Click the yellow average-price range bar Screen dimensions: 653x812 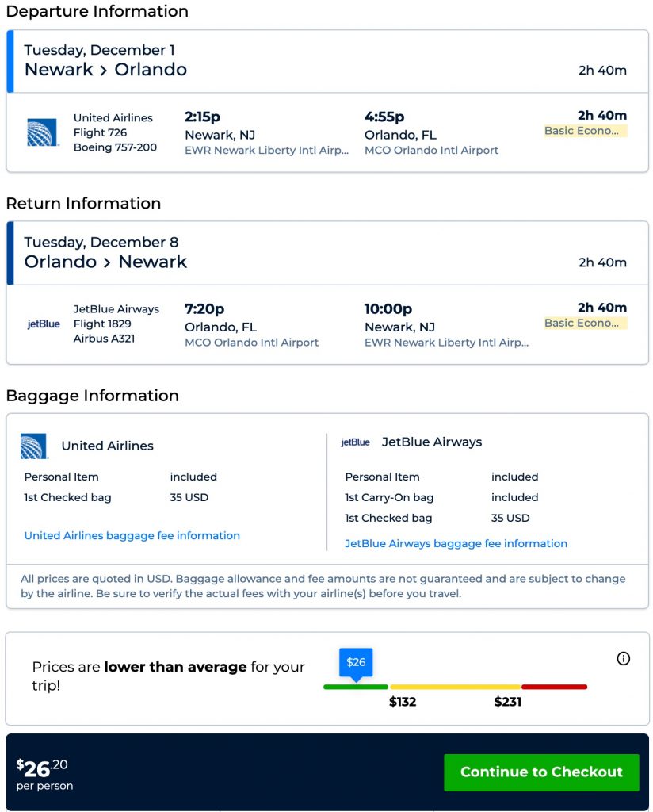(455, 687)
